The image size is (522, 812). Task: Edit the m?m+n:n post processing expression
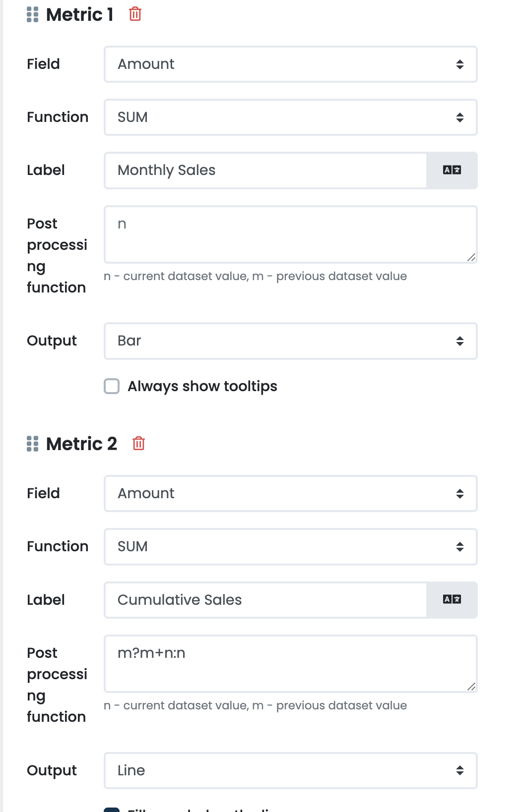point(290,663)
